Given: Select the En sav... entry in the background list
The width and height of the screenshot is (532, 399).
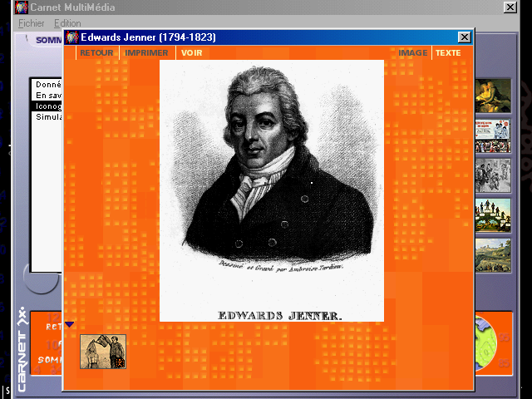Looking at the screenshot, I should [47, 96].
